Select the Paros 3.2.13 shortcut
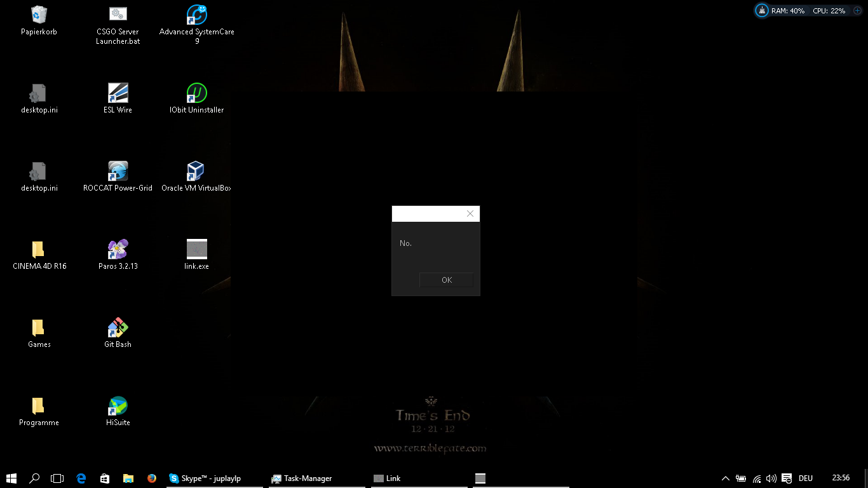This screenshot has width=868, height=488. point(118,250)
